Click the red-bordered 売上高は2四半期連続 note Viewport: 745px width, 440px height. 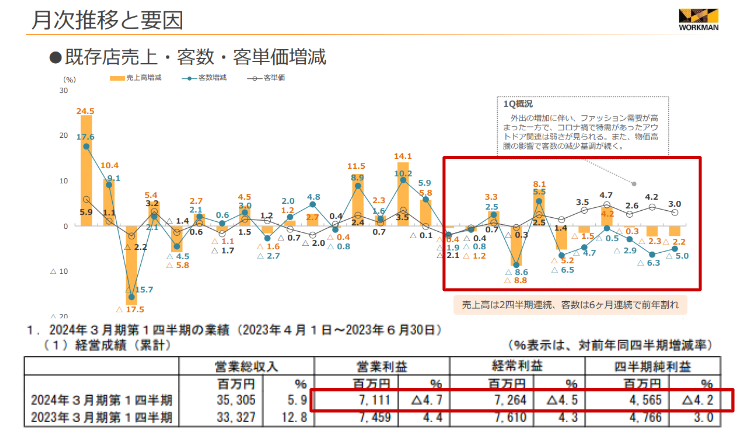click(x=571, y=305)
